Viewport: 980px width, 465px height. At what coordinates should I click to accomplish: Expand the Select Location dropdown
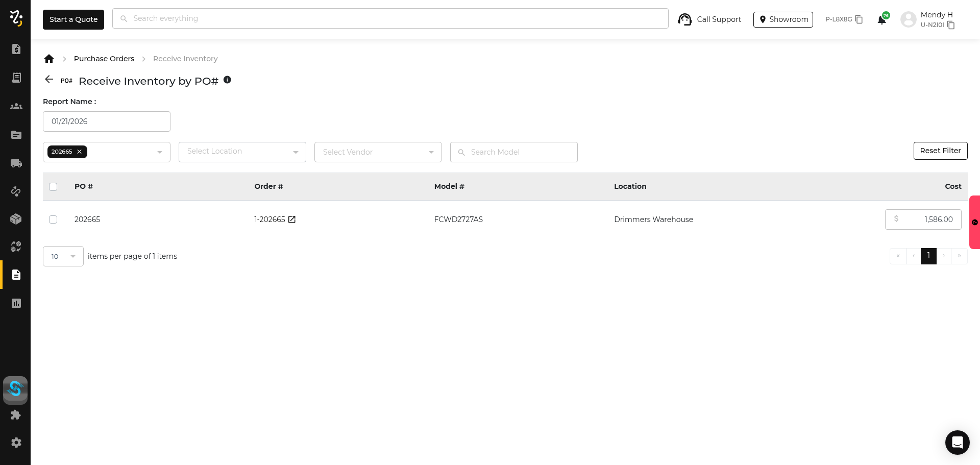pos(242,152)
